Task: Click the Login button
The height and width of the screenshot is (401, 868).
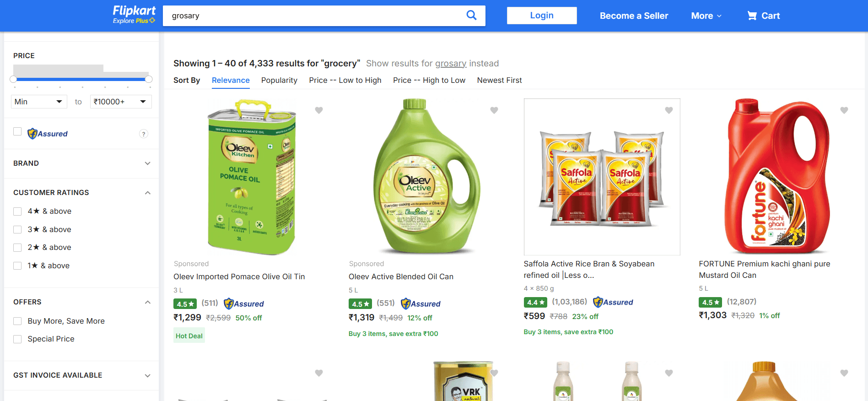Action: pos(542,16)
